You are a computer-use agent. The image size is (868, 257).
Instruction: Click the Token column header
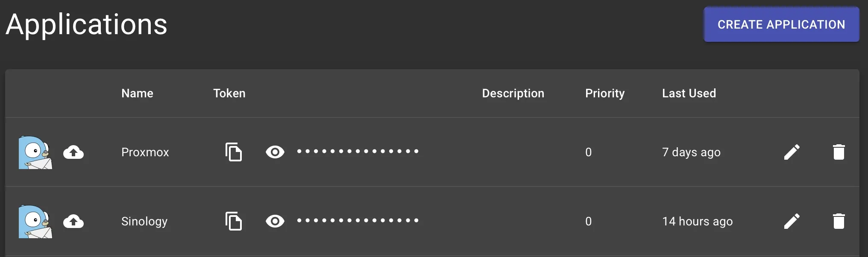(229, 93)
